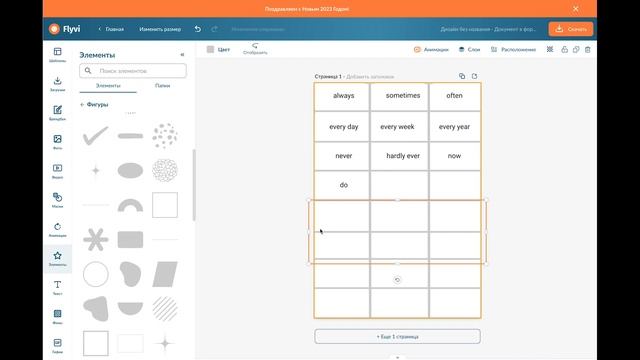This screenshot has height=360, width=640.
Task: Select the 'sometimes' table cell
Action: (400, 96)
